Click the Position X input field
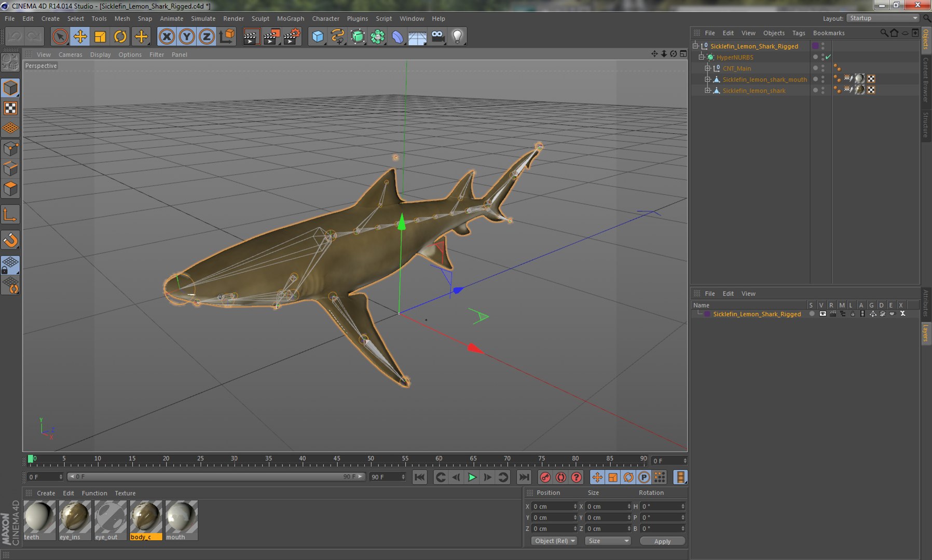 554,506
